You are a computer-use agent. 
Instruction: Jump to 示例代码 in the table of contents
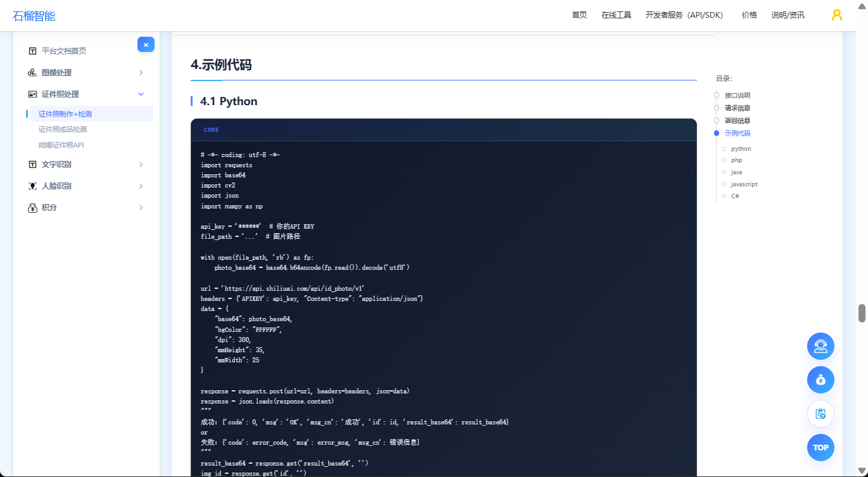pyautogui.click(x=737, y=133)
